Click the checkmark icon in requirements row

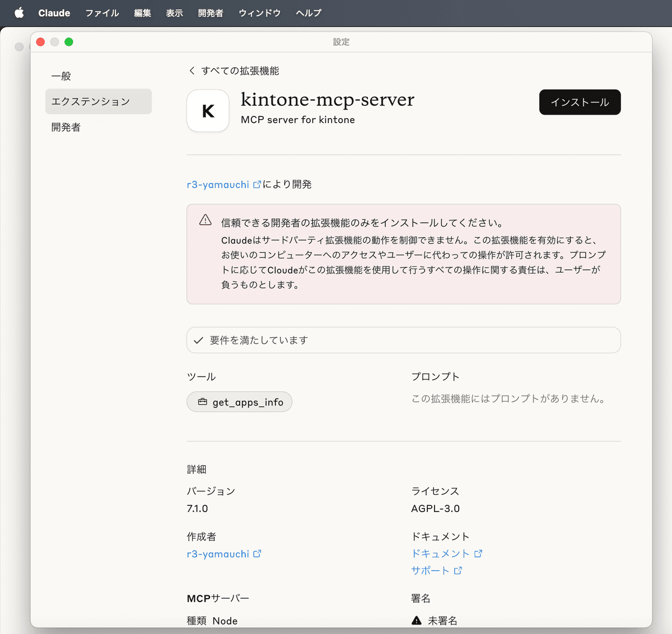coord(198,340)
